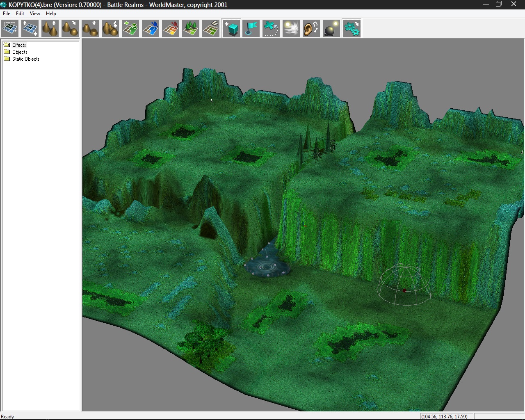This screenshot has height=420, width=525.
Task: Minimize the WorldMaster window
Action: pyautogui.click(x=486, y=4)
